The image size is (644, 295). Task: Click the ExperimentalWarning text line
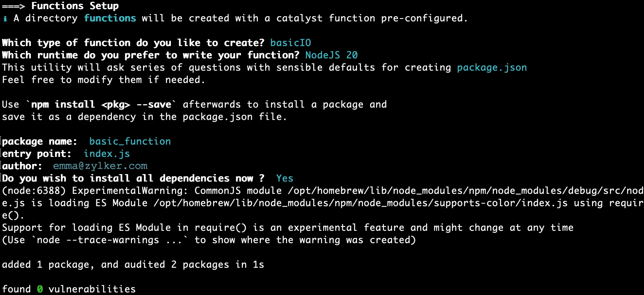click(x=323, y=191)
